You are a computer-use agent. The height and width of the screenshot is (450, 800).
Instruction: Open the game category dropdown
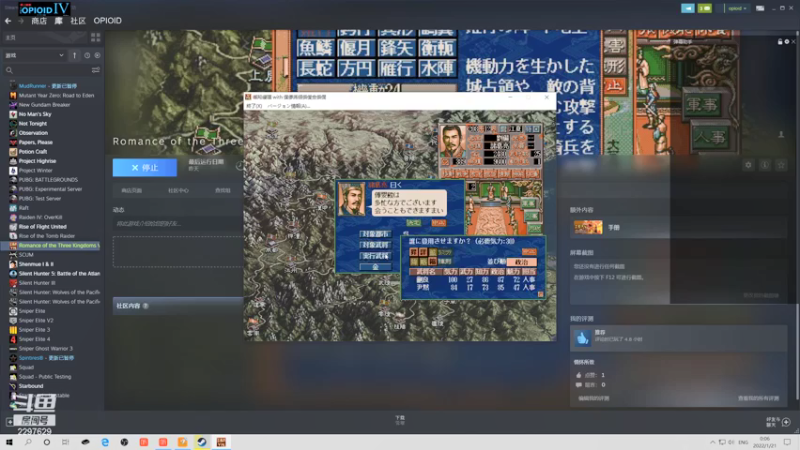34,55
